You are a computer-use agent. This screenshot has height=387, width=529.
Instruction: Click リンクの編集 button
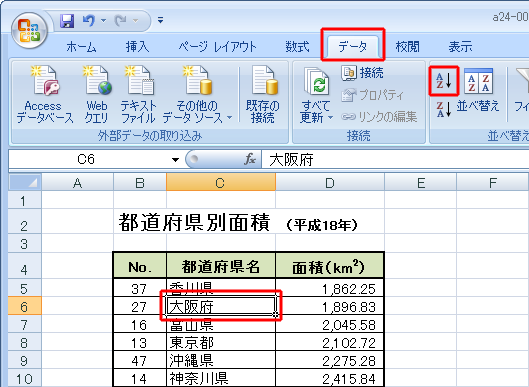pyautogui.click(x=379, y=117)
